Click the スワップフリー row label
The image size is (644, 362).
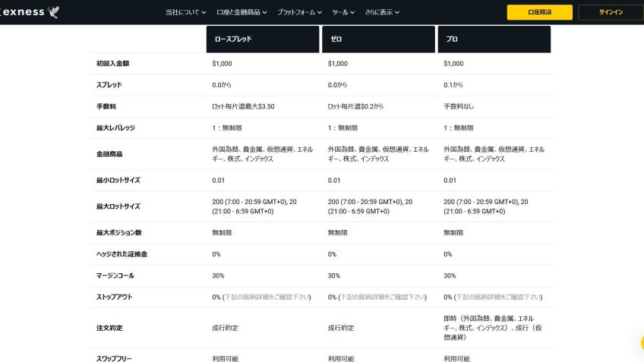tap(114, 358)
